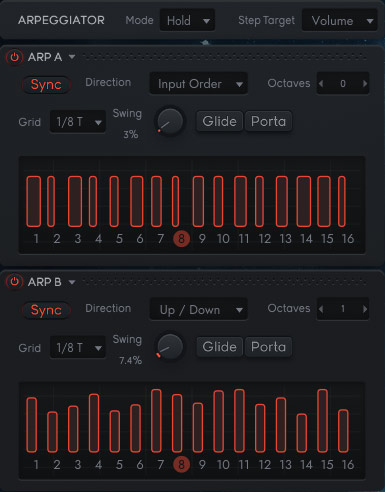Enable Porta in ARP A
This screenshot has width=385, height=492.
(268, 121)
